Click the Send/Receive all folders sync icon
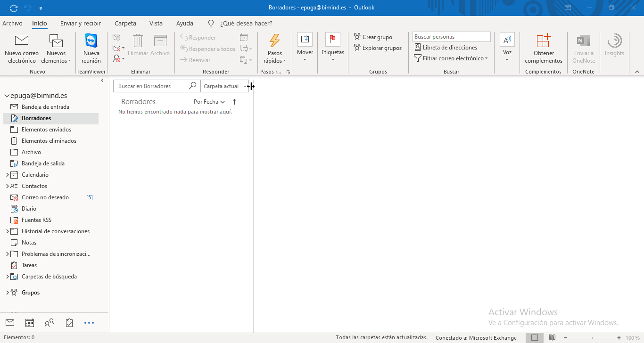This screenshot has height=343, width=644. pyautogui.click(x=13, y=8)
